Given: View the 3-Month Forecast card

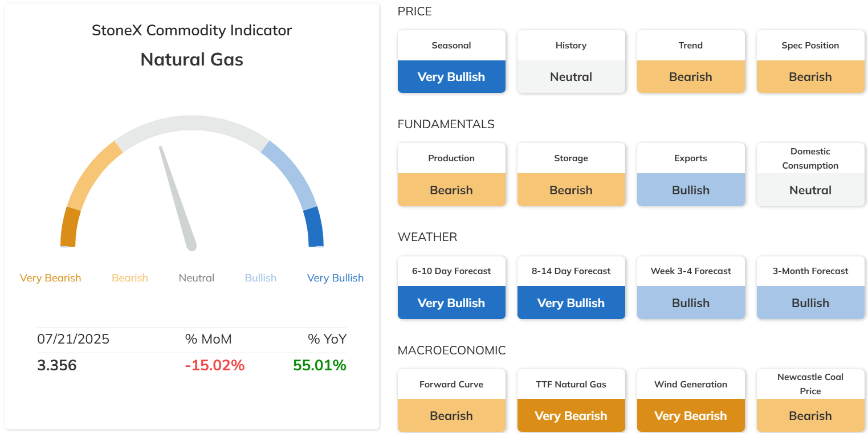Looking at the screenshot, I should [810, 288].
